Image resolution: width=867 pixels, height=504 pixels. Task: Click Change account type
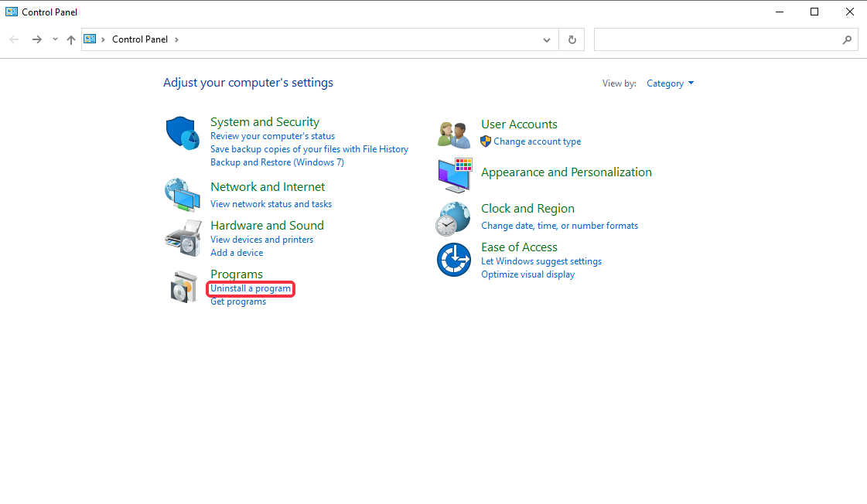point(538,141)
